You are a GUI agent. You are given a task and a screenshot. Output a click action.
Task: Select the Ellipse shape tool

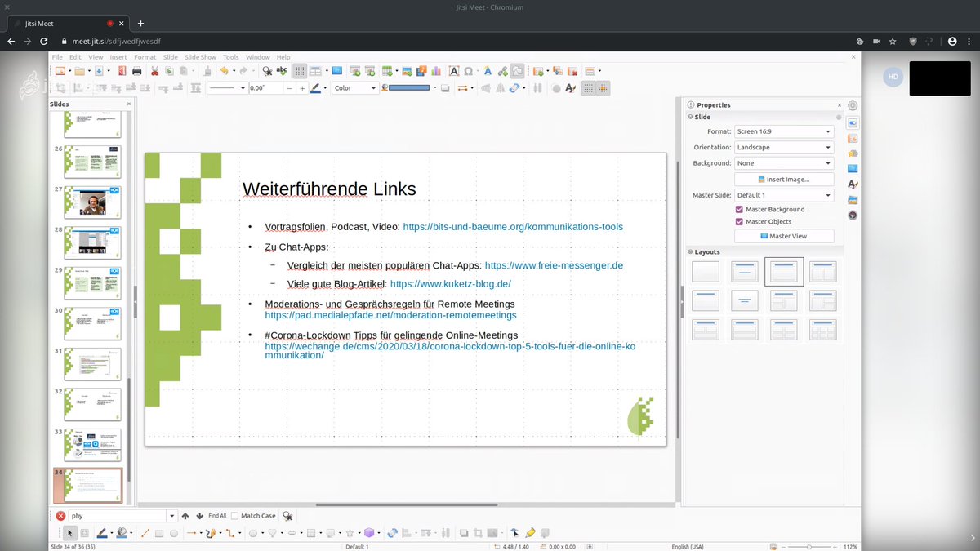(x=174, y=533)
